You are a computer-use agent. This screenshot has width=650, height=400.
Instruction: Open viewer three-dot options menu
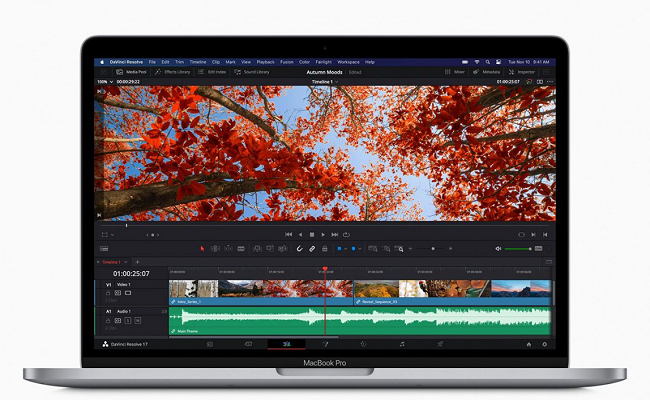(550, 82)
